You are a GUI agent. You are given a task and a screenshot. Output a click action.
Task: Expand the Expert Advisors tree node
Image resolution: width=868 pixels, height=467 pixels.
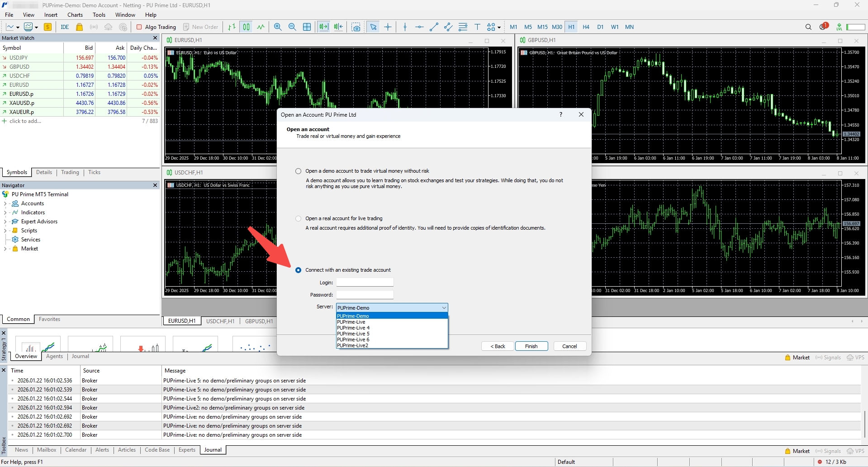point(5,222)
